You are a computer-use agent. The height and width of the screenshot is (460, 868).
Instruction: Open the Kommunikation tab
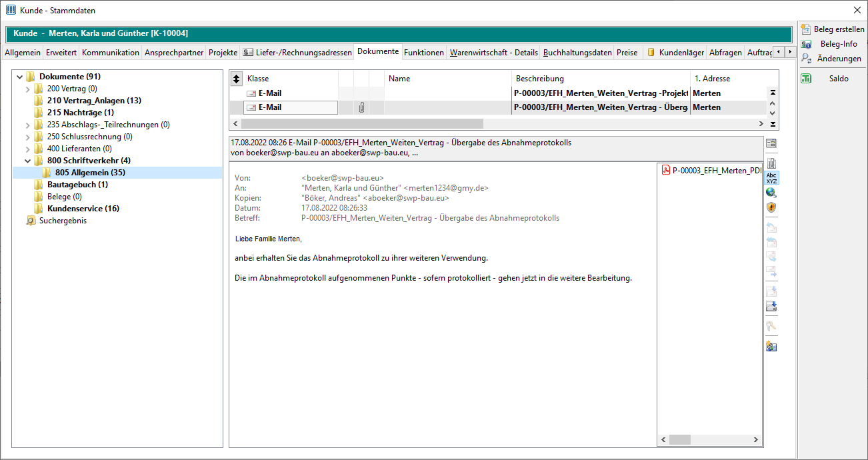(x=111, y=53)
